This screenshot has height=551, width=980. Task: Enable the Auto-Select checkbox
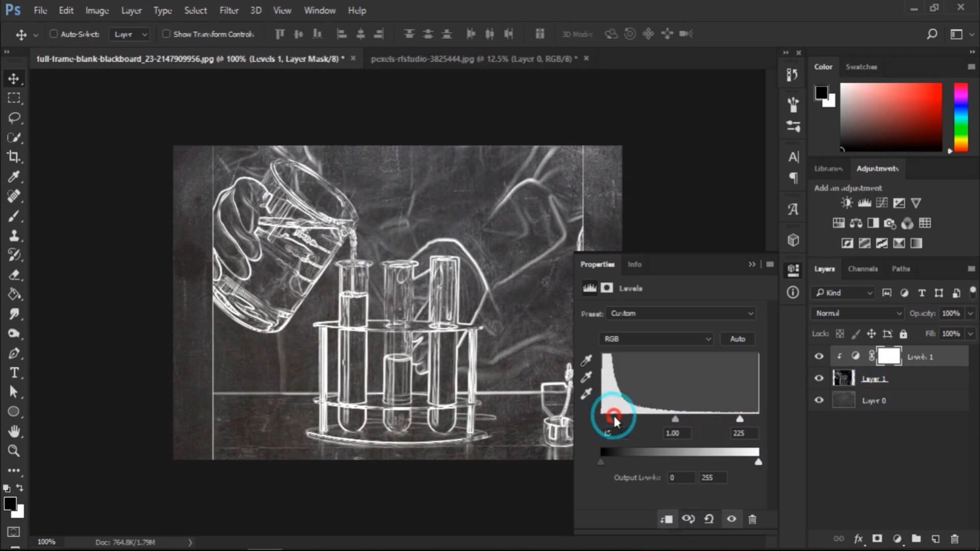click(x=54, y=34)
